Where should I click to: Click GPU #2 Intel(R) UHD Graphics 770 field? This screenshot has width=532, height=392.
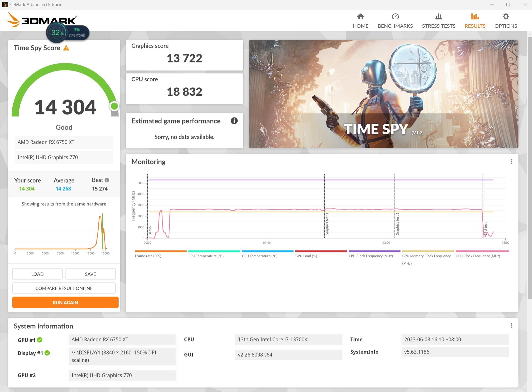click(x=122, y=375)
